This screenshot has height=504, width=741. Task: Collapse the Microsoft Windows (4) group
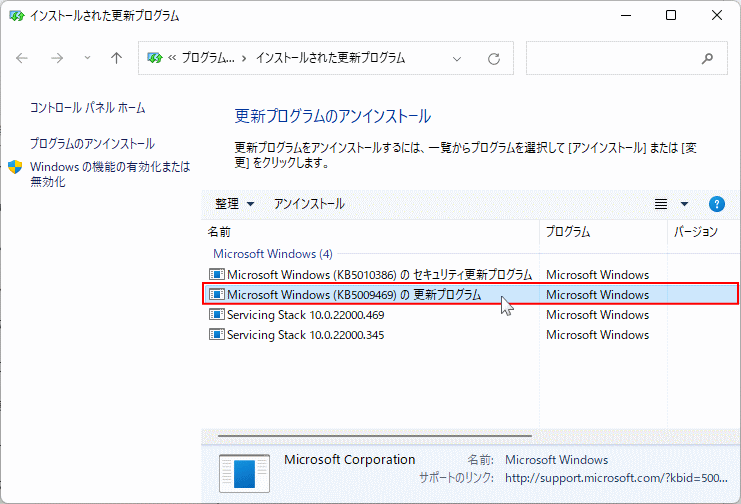point(273,254)
